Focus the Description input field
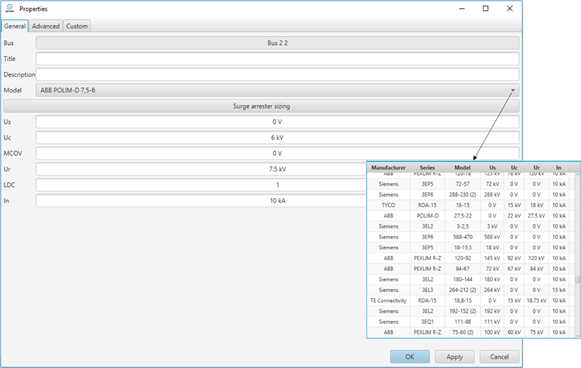581x368 pixels. click(x=277, y=74)
